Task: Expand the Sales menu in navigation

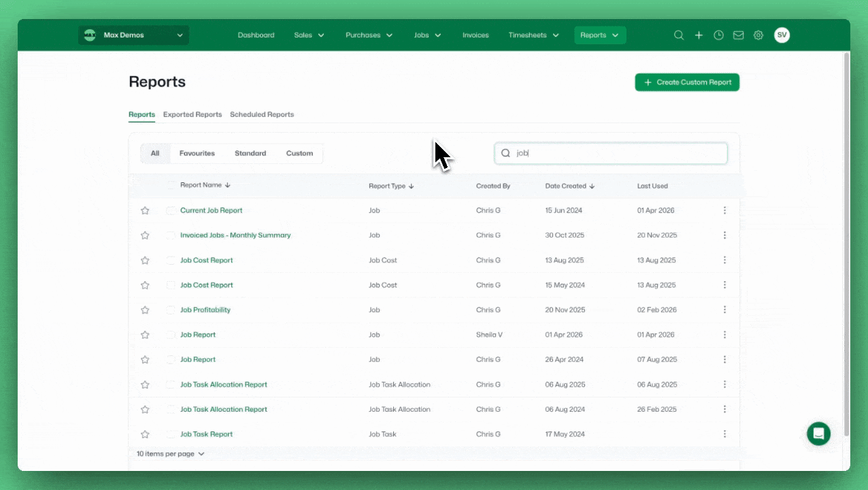Action: (309, 35)
